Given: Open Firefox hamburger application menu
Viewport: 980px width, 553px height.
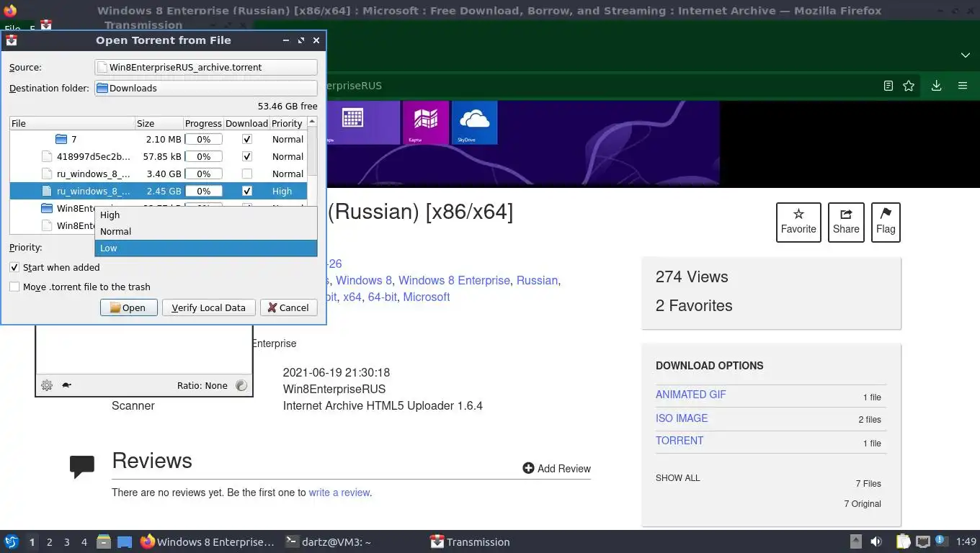Looking at the screenshot, I should (x=962, y=86).
